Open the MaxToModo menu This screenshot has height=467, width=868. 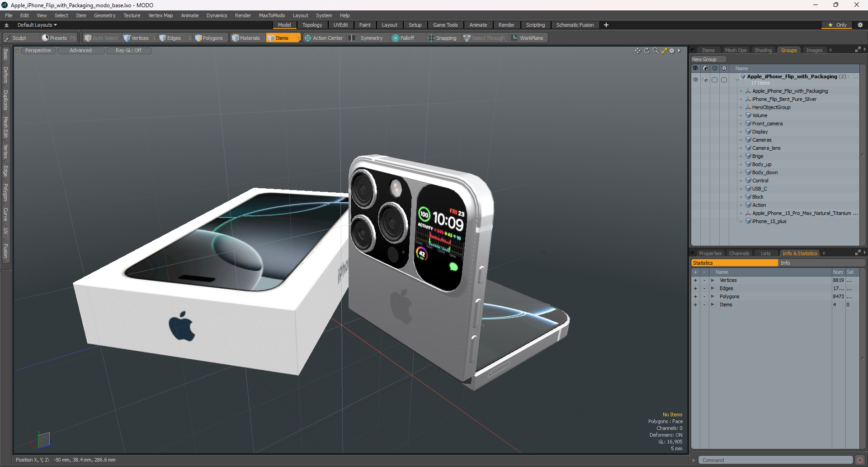272,15
